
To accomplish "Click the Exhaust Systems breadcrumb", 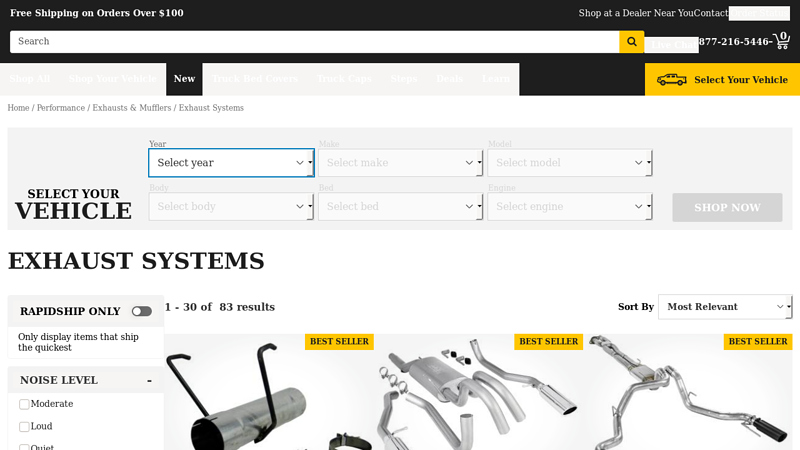I will [211, 108].
